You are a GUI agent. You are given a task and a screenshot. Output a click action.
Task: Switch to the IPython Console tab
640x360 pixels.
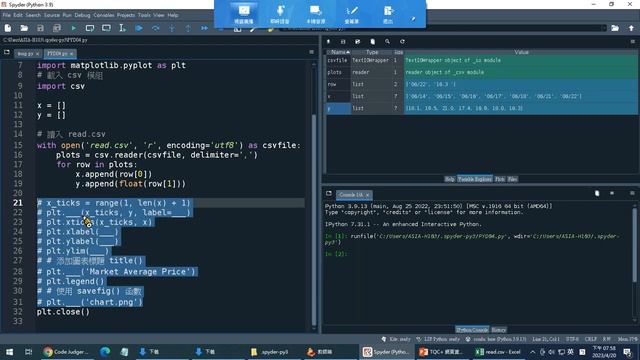click(x=472, y=330)
